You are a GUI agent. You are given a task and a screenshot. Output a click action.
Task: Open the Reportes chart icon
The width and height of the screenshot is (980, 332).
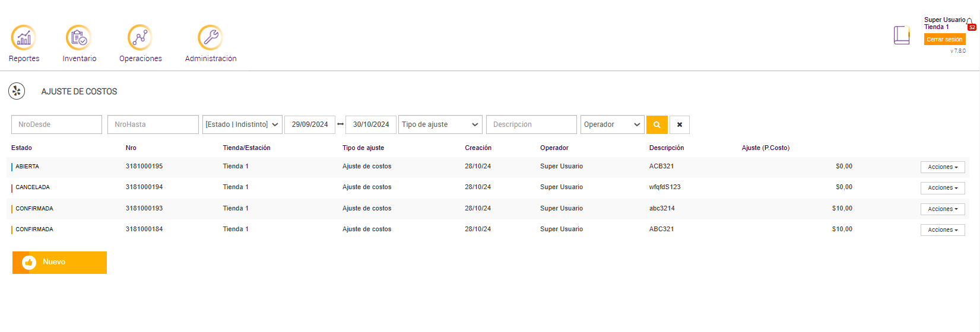(x=24, y=38)
